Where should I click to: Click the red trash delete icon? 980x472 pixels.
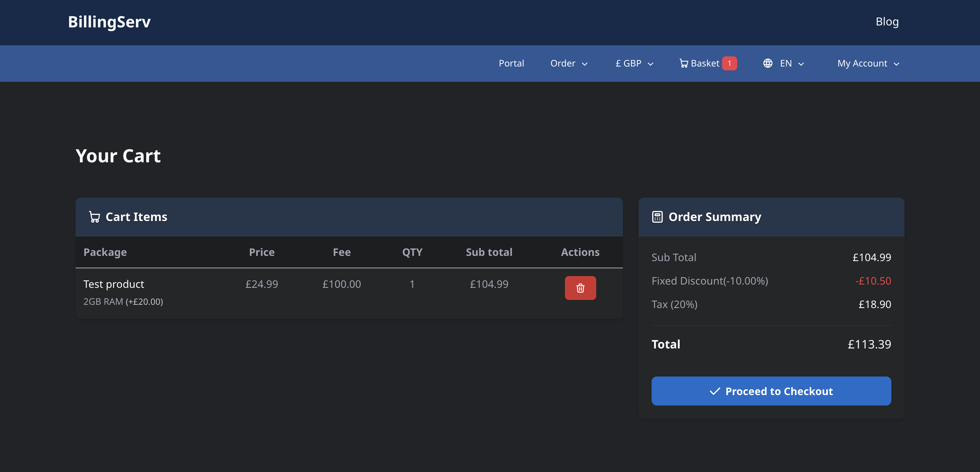pos(580,288)
